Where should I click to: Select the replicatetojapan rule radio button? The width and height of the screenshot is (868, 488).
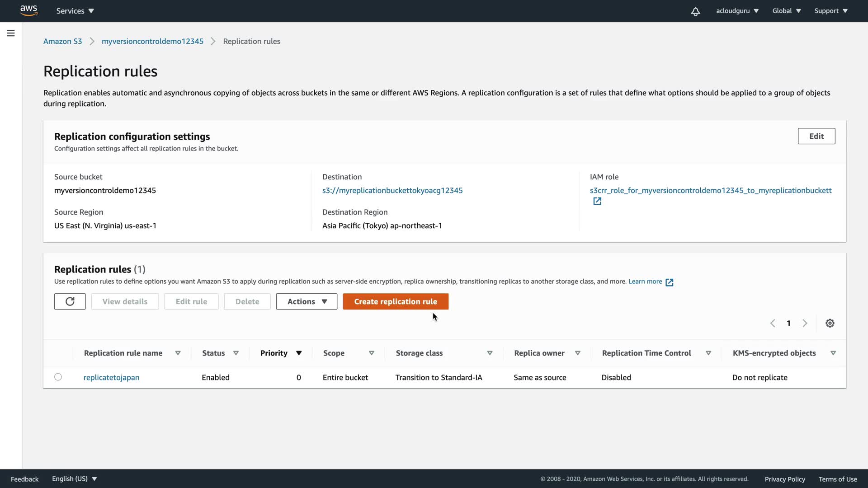click(58, 377)
